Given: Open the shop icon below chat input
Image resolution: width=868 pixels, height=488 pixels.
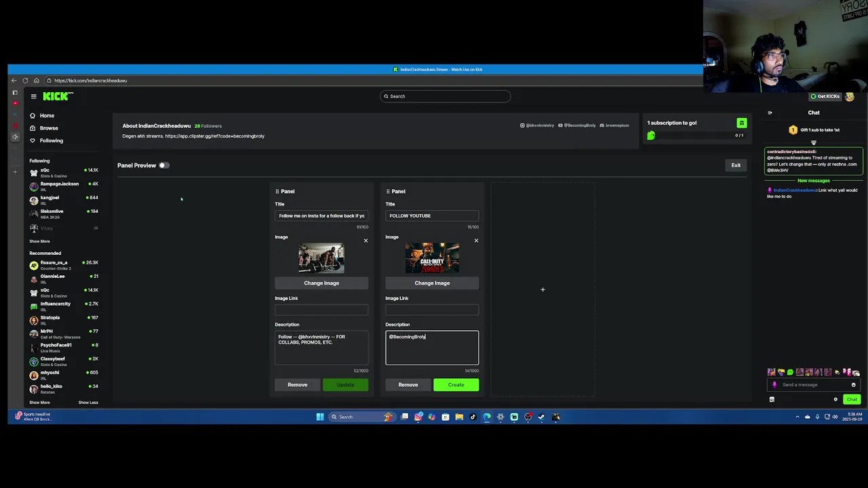Looking at the screenshot, I should click(x=772, y=399).
